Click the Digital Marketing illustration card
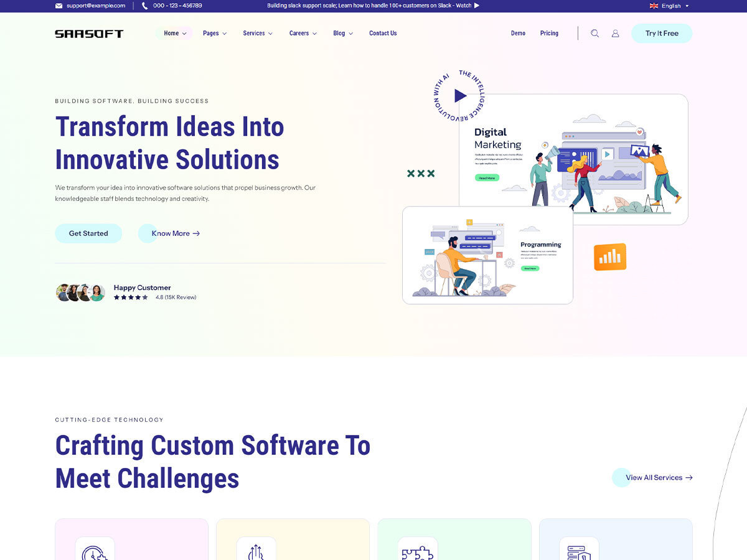The height and width of the screenshot is (560, 747). click(x=573, y=159)
